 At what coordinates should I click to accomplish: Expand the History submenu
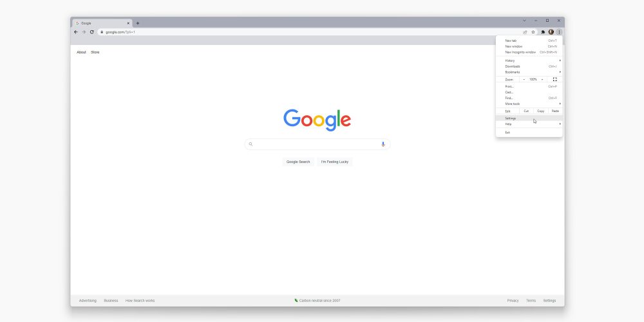pyautogui.click(x=529, y=61)
